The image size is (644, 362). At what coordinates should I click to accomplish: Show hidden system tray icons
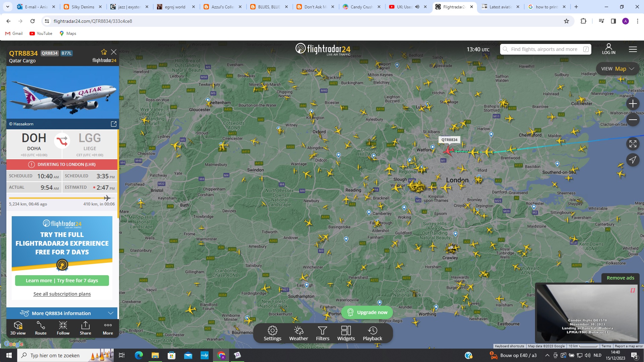tap(547, 355)
